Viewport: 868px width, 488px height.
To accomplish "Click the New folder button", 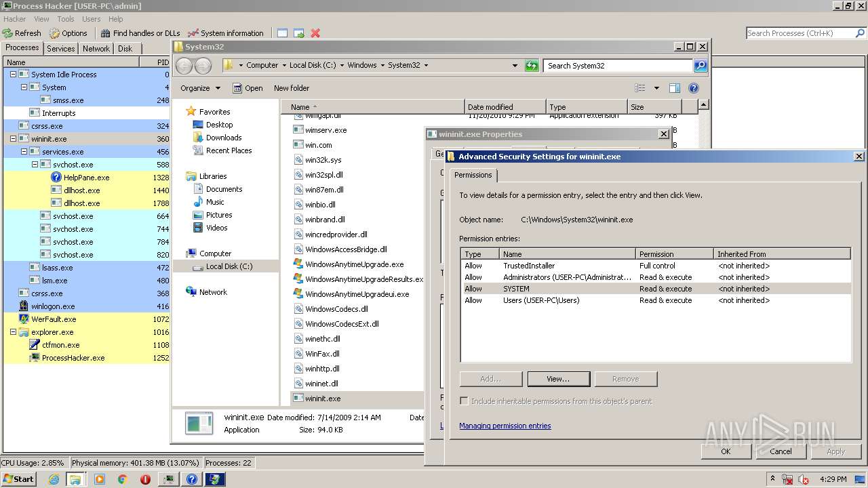I will click(x=292, y=88).
